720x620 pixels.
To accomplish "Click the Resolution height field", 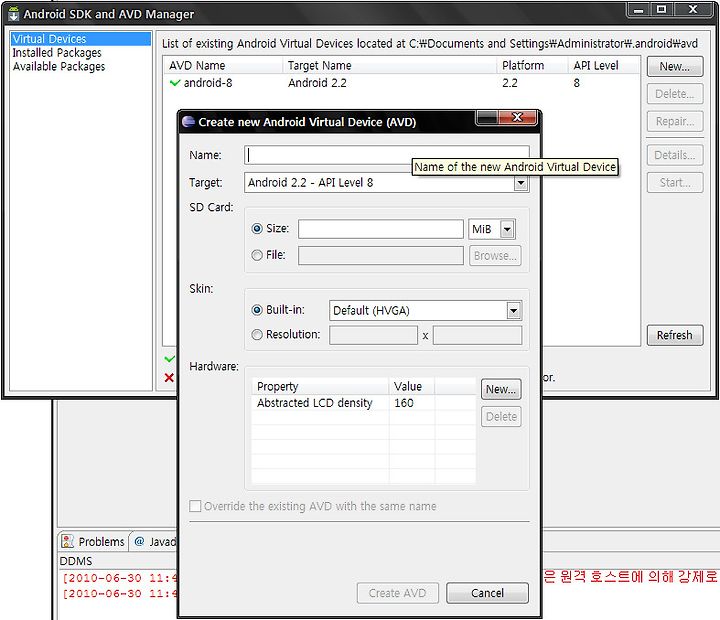I will click(477, 335).
